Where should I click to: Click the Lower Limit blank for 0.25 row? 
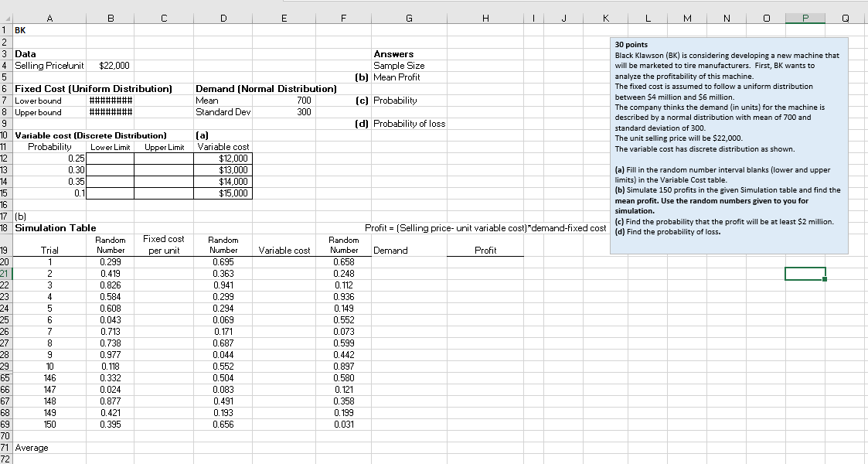[111, 159]
